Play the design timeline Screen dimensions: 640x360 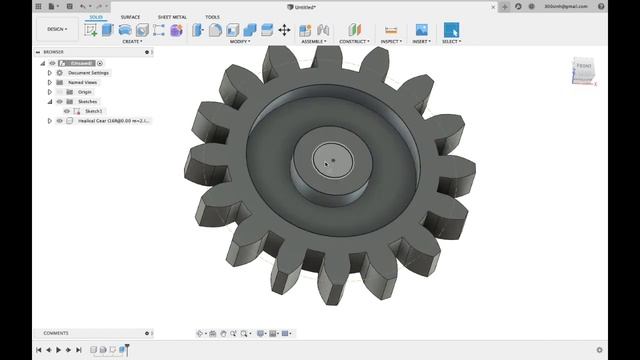(x=58, y=350)
